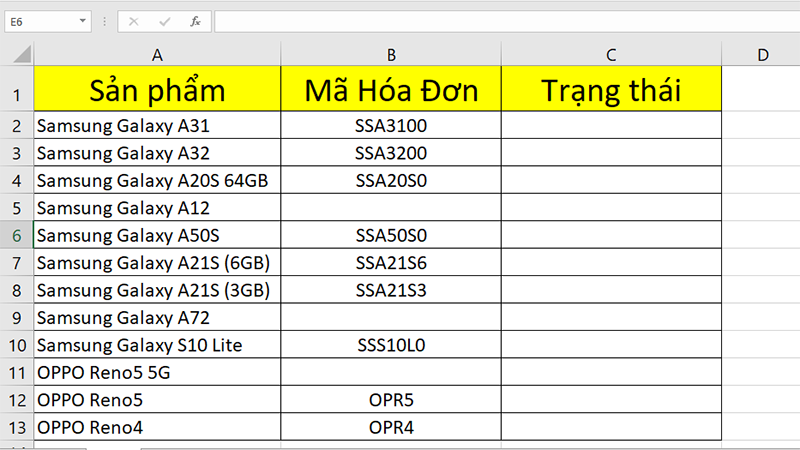Image resolution: width=800 pixels, height=450 pixels.
Task: Select column B header
Action: tap(391, 55)
